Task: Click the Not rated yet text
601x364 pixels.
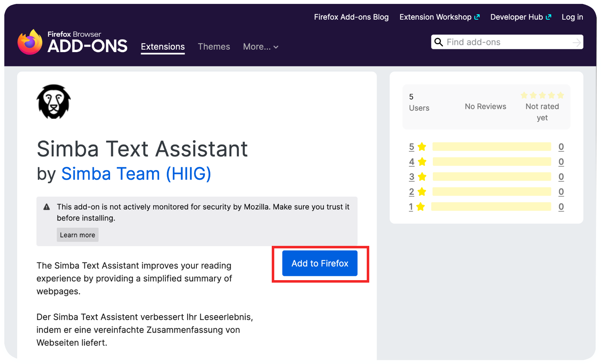Action: pos(542,112)
